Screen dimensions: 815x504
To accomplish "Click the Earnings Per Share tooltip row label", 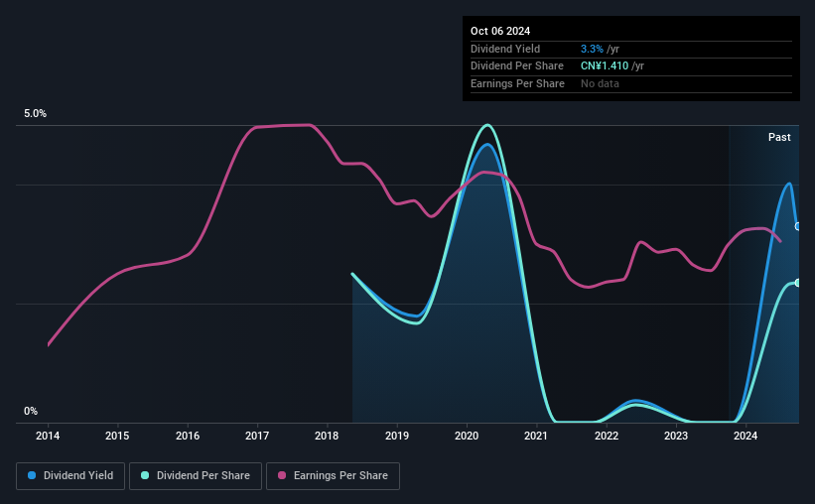I will (518, 83).
